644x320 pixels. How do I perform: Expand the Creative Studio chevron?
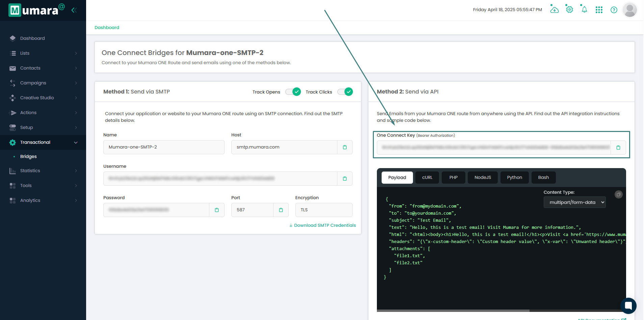[76, 98]
